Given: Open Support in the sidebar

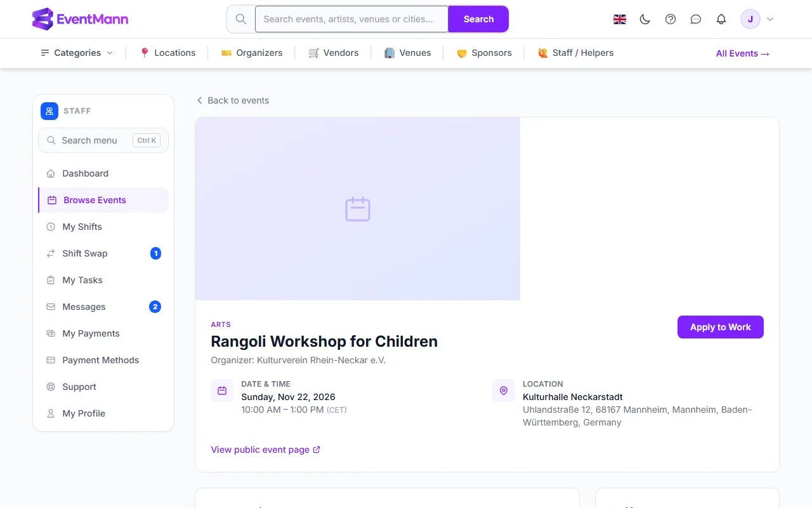Looking at the screenshot, I should click(x=103, y=387).
